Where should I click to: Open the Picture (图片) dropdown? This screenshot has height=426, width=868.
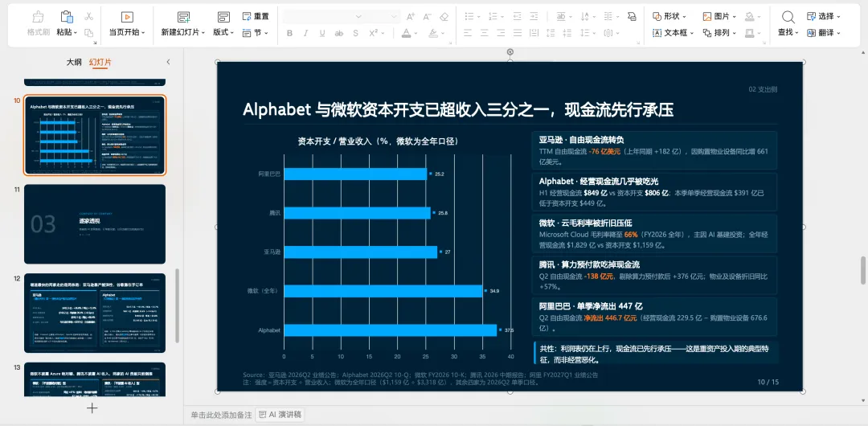(719, 17)
